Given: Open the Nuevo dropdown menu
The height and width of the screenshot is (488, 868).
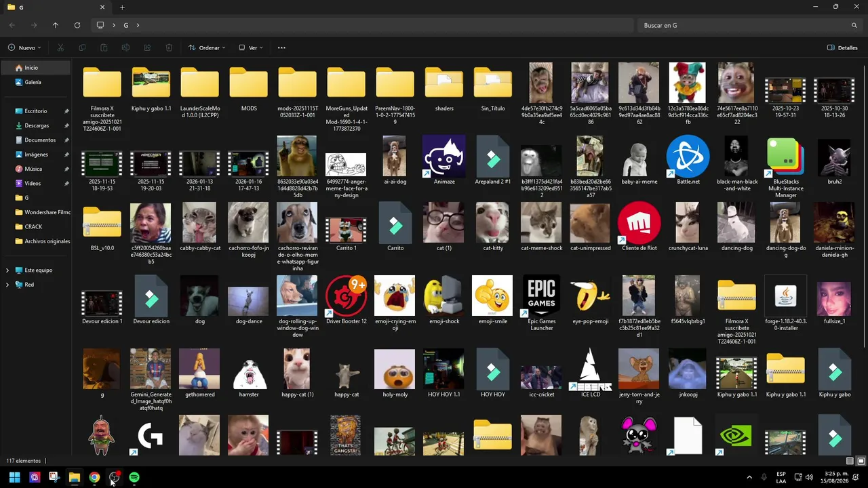Looking at the screenshot, I should point(24,47).
